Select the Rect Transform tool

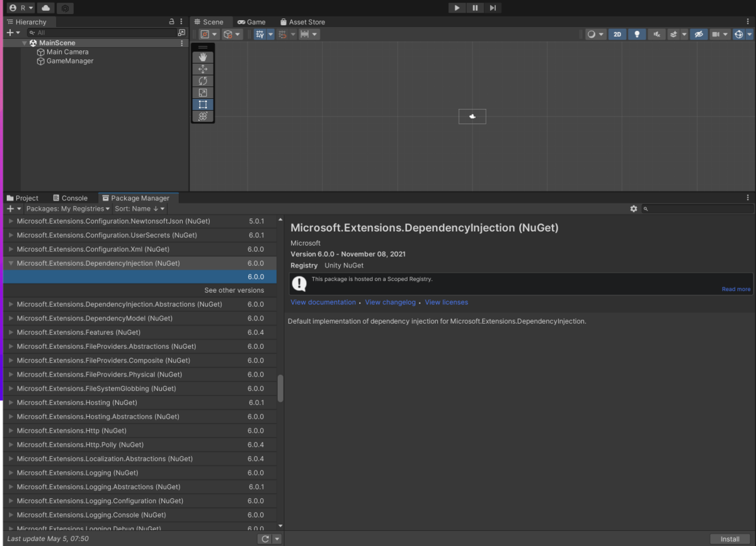click(203, 105)
